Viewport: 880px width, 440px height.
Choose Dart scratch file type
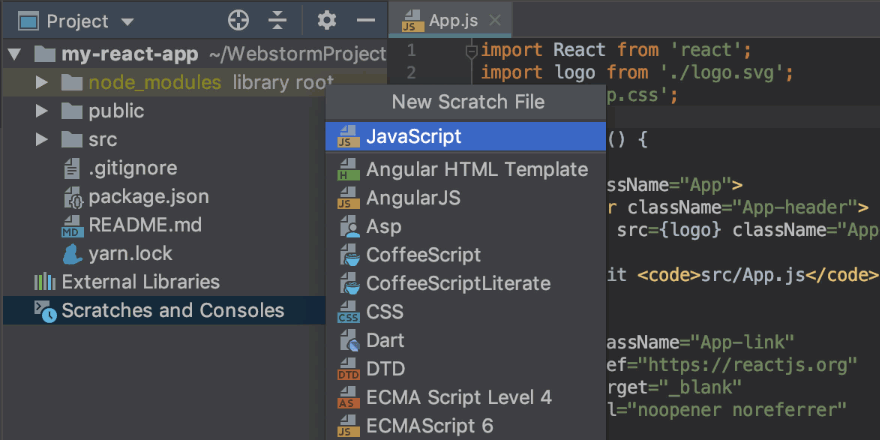pyautogui.click(x=466, y=341)
